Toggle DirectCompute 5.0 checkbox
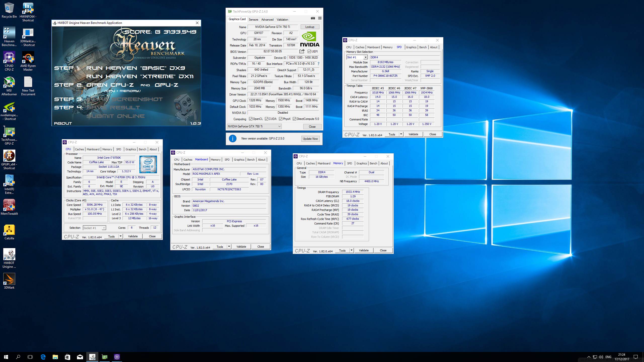Viewport: 644px width, 362px height. tap(294, 119)
